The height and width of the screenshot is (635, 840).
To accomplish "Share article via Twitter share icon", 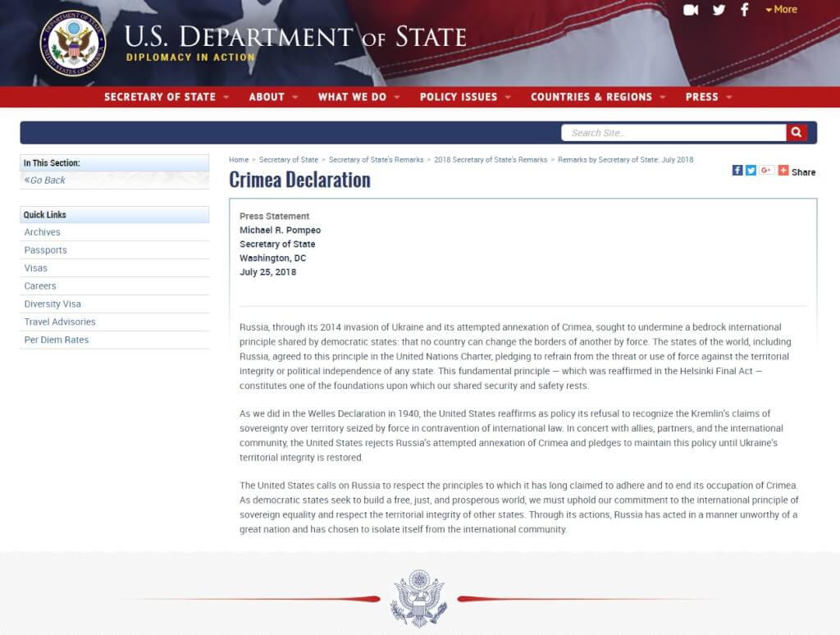I will click(x=751, y=171).
